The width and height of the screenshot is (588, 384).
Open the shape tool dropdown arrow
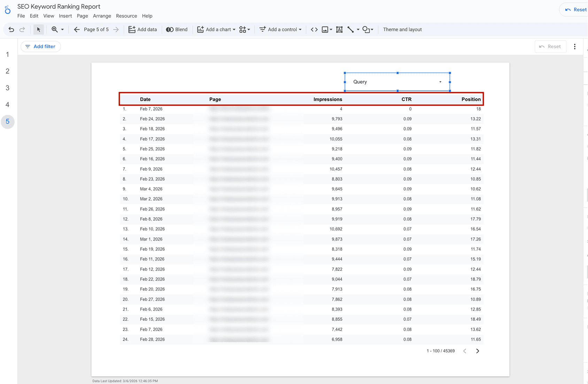tap(372, 29)
